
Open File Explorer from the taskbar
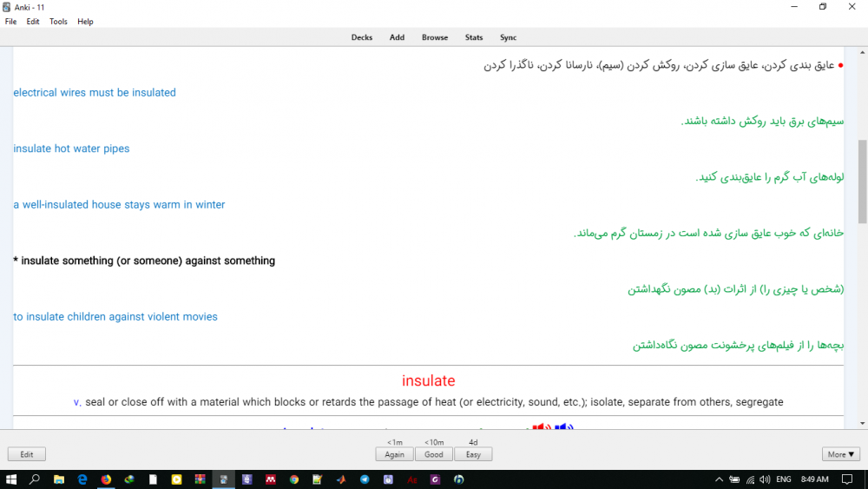59,479
